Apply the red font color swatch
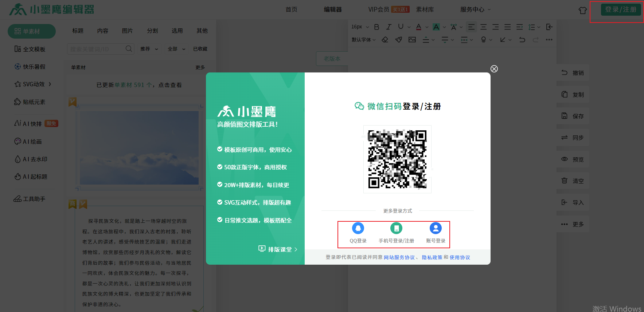The width and height of the screenshot is (644, 312). coord(418,27)
